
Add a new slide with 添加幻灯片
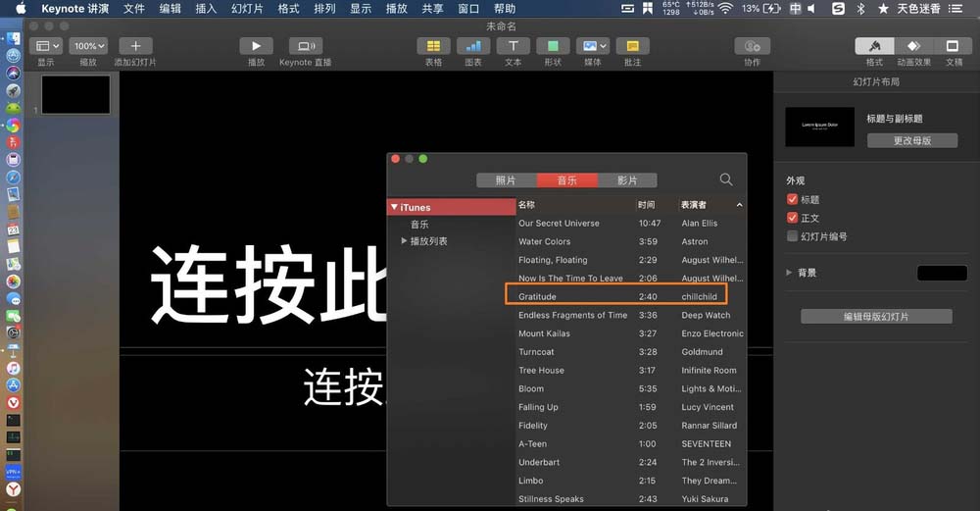pyautogui.click(x=135, y=46)
